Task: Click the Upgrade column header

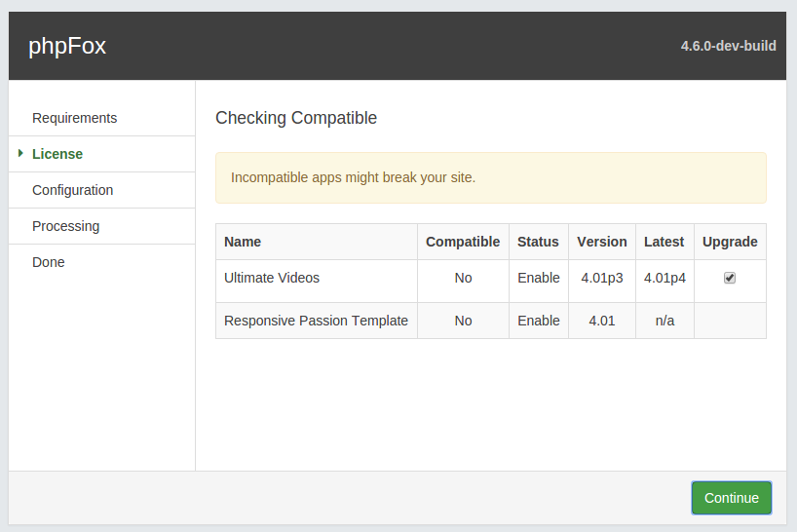Action: pos(730,242)
